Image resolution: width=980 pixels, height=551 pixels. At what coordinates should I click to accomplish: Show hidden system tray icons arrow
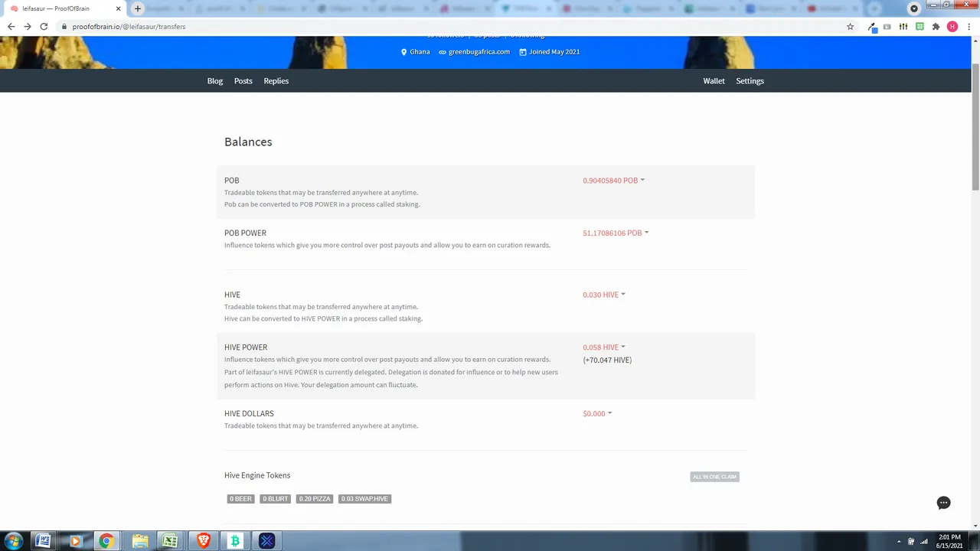[898, 541]
